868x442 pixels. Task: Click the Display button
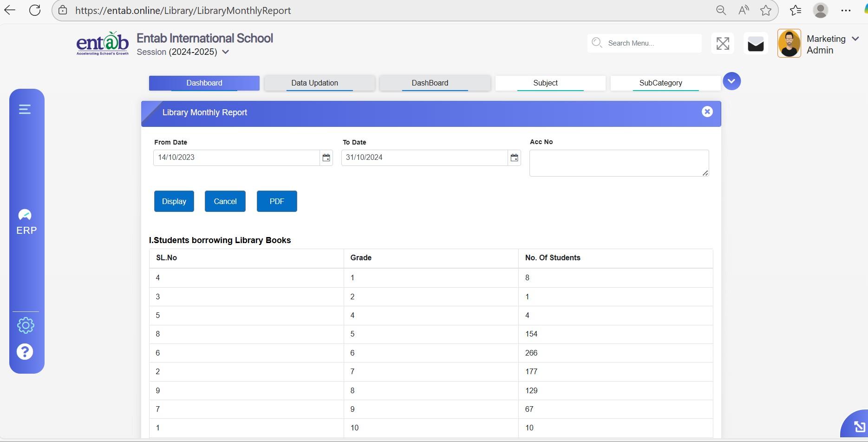[x=174, y=201]
